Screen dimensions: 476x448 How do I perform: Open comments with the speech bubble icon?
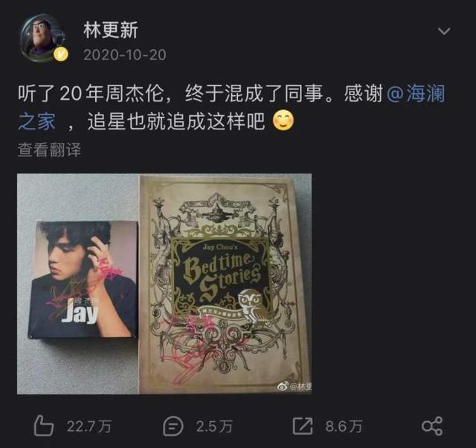pos(173,426)
